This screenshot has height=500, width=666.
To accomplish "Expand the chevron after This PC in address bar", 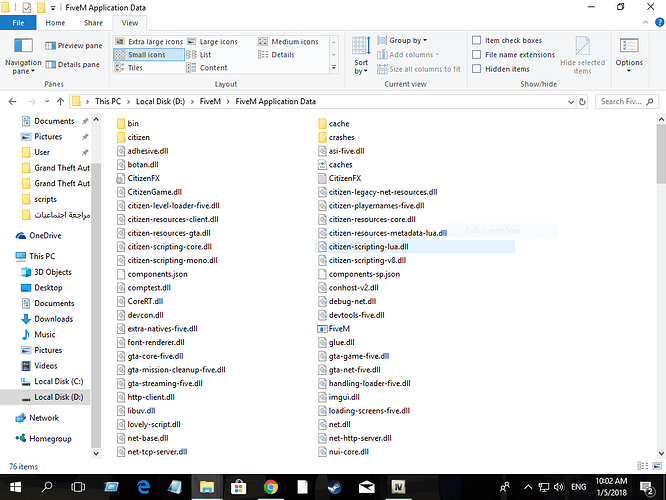I will coord(128,102).
